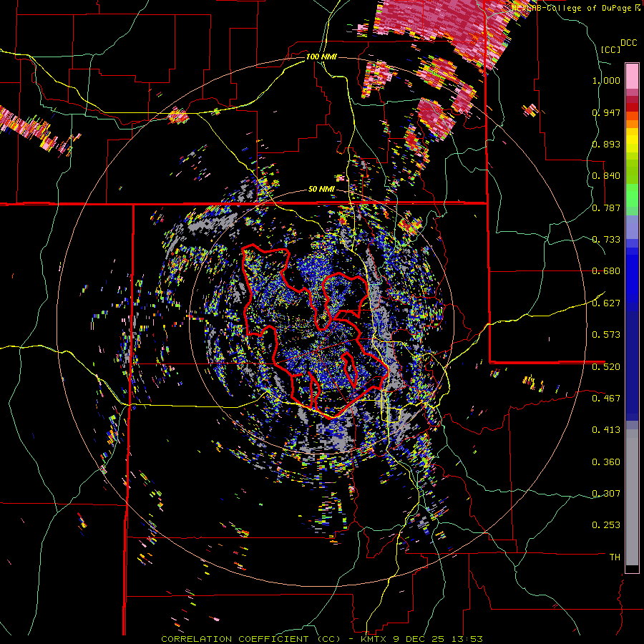Viewport: 644px width, 644px height.
Task: Click the 0.253 scale label
Action: pyautogui.click(x=606, y=525)
